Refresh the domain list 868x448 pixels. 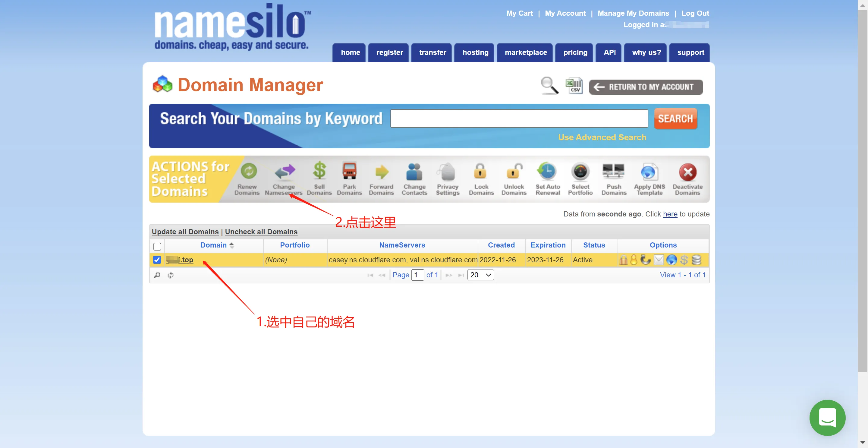[x=171, y=275]
